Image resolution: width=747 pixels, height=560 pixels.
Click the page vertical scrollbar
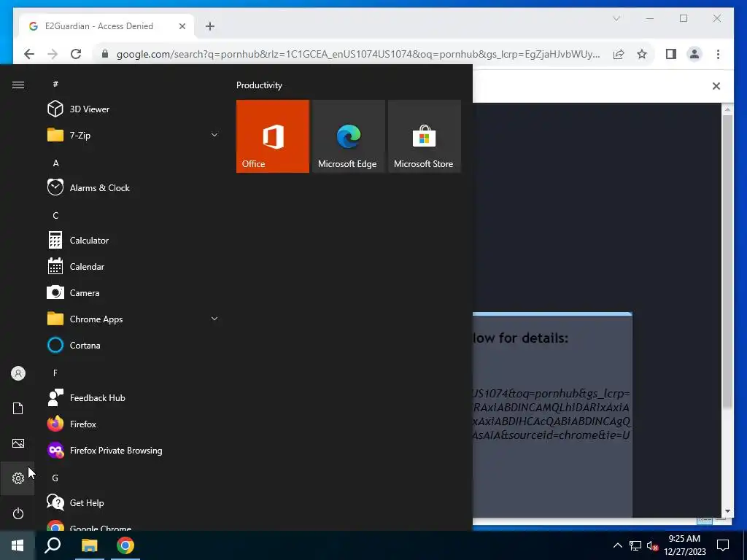(x=727, y=261)
